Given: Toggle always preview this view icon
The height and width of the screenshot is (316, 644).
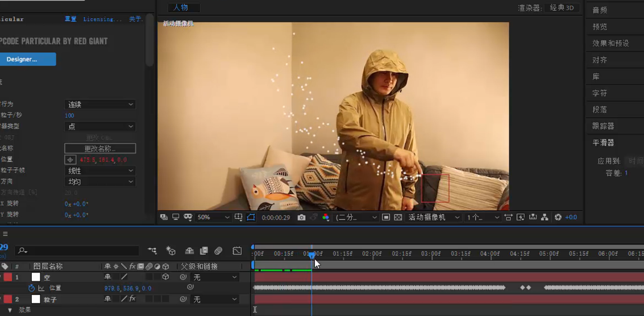Looking at the screenshot, I should (164, 217).
